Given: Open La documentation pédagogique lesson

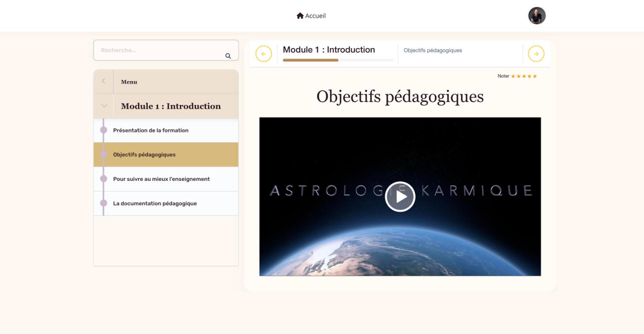Looking at the screenshot, I should click(166, 203).
